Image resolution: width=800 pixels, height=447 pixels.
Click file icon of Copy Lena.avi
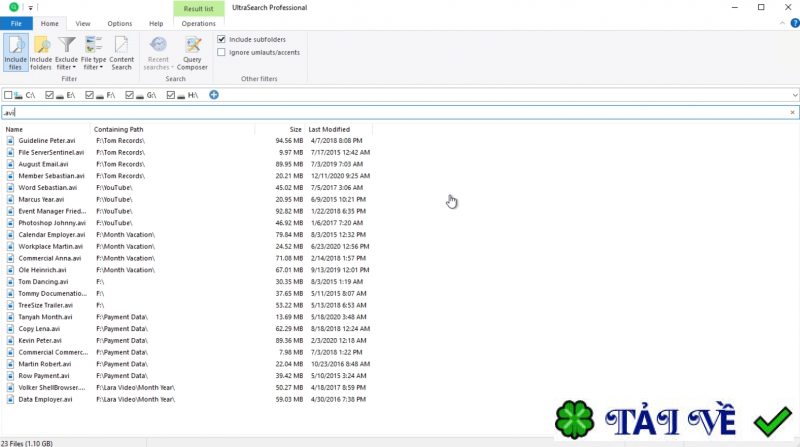[x=10, y=329]
